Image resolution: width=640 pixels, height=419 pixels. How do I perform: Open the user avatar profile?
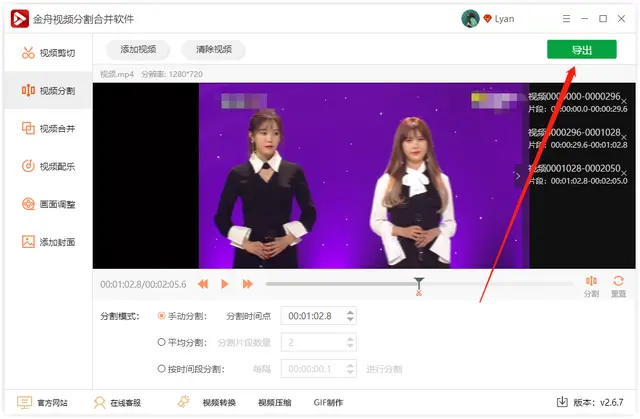[x=470, y=19]
